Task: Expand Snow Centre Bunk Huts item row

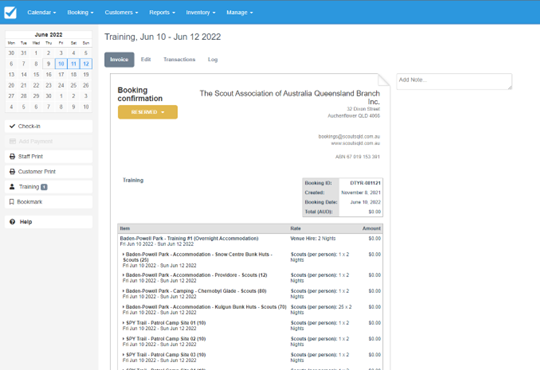Action: pos(123,255)
